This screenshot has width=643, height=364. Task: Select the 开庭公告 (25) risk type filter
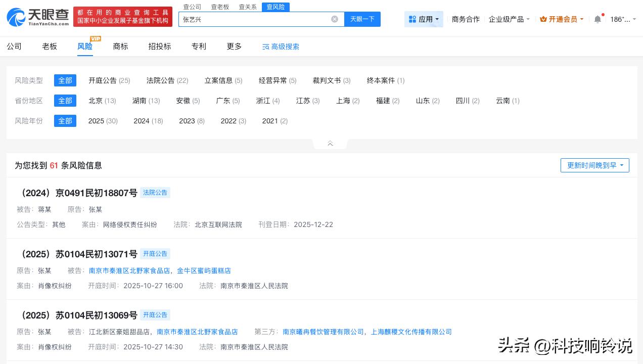click(109, 80)
